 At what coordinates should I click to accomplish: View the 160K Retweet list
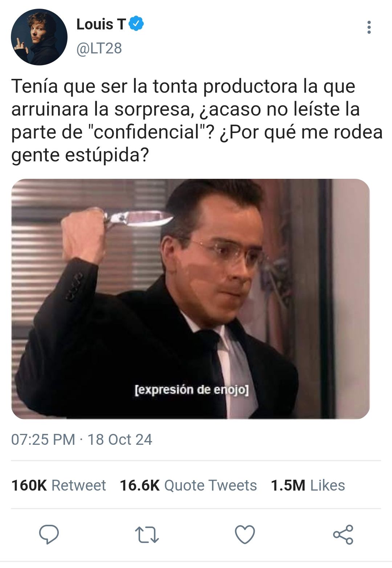coord(58,485)
